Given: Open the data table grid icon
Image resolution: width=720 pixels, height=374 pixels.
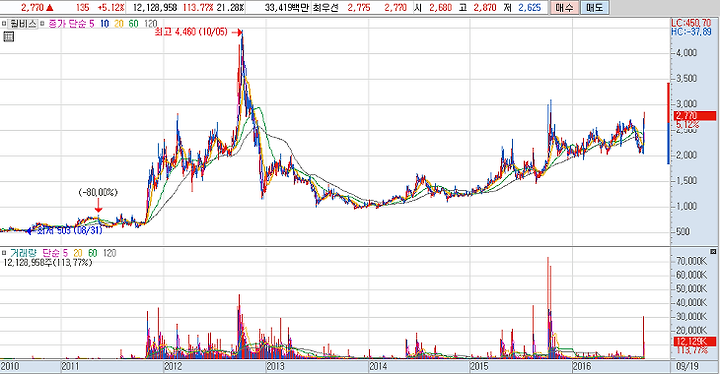Looking at the screenshot, I should (x=8, y=37).
